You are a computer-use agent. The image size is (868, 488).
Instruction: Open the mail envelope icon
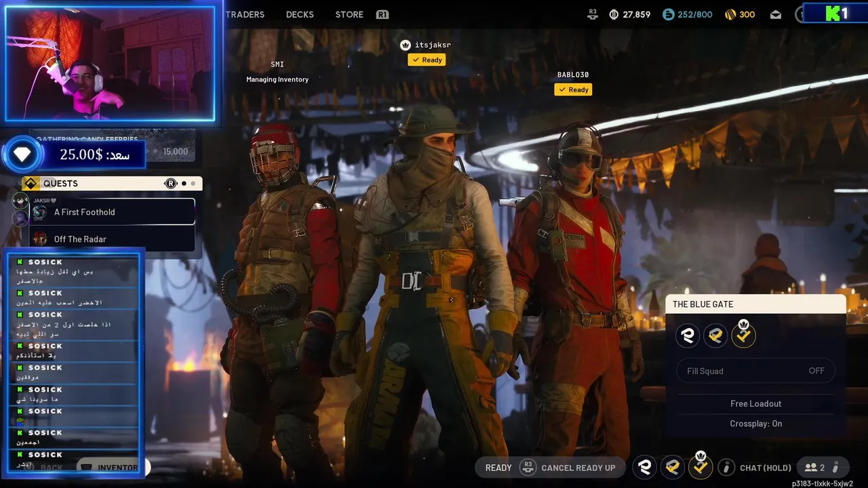click(x=776, y=14)
